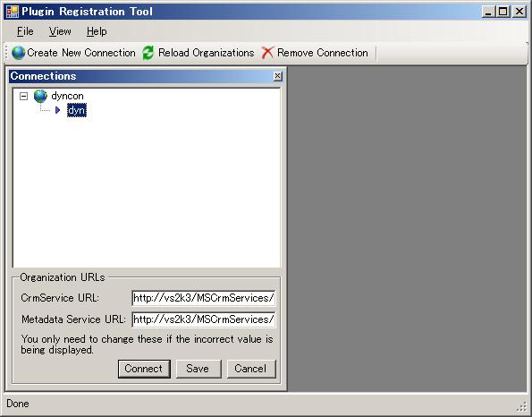
Task: Click the Create New Connection globe icon
Action: coord(18,53)
